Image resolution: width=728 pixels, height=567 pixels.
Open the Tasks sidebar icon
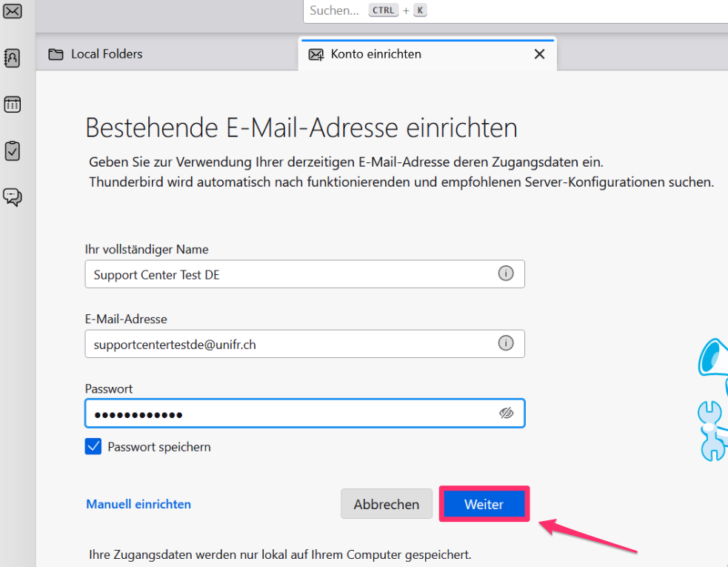[x=13, y=151]
